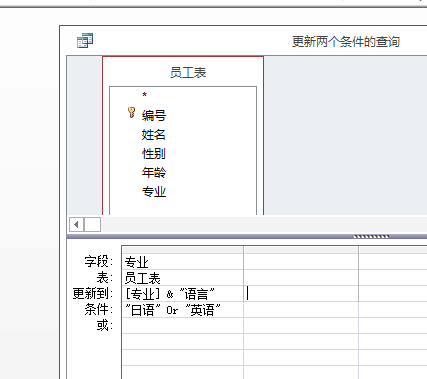Select the 年龄 field in the field list
This screenshot has width=427, height=379.
click(x=154, y=173)
